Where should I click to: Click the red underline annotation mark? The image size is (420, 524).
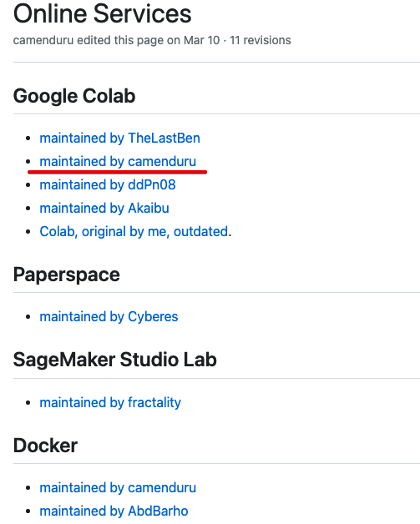click(118, 172)
